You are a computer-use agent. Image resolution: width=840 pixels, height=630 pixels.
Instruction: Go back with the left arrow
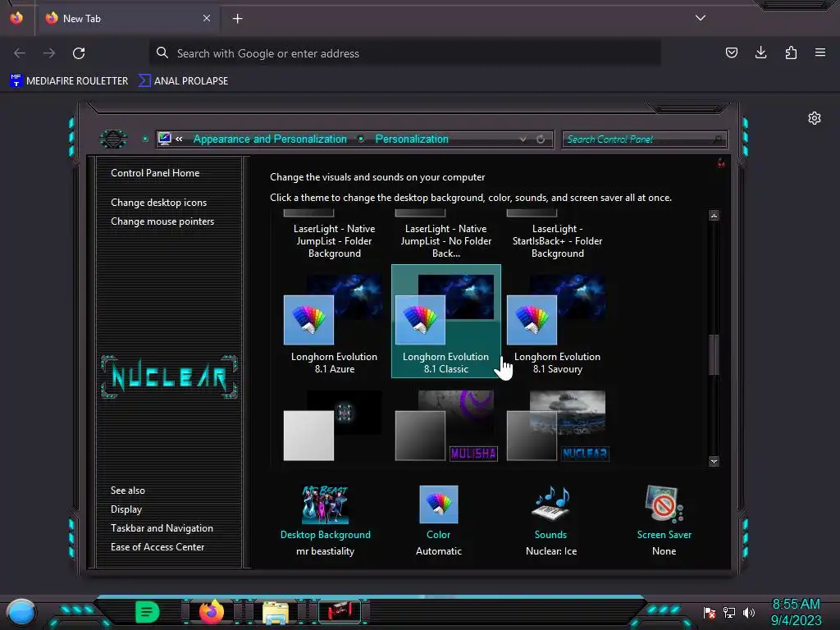click(20, 53)
